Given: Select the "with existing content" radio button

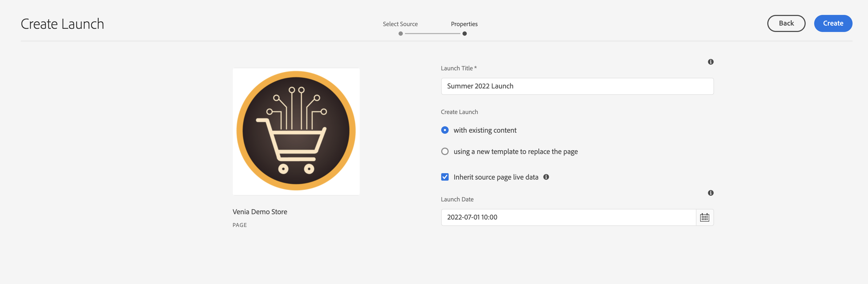Looking at the screenshot, I should pyautogui.click(x=445, y=130).
